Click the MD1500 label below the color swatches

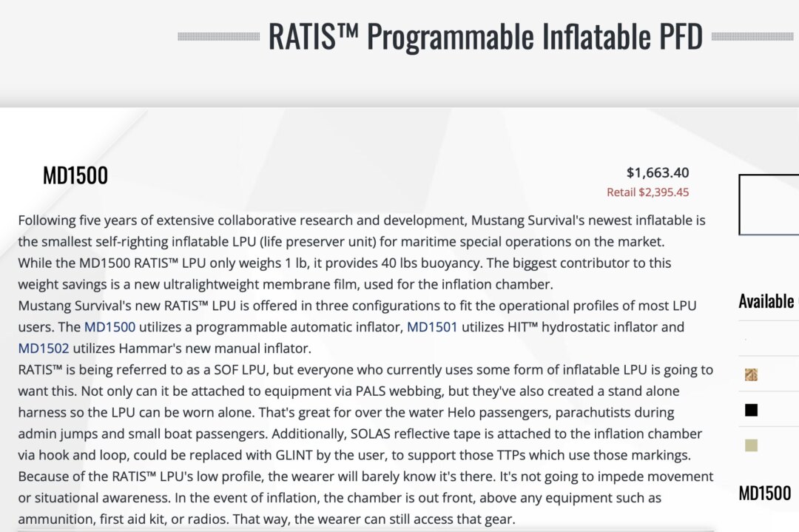765,493
